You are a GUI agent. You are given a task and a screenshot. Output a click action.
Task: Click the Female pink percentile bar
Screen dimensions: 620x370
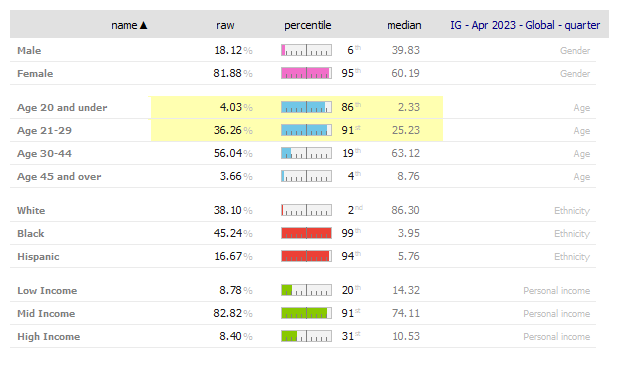[306, 73]
